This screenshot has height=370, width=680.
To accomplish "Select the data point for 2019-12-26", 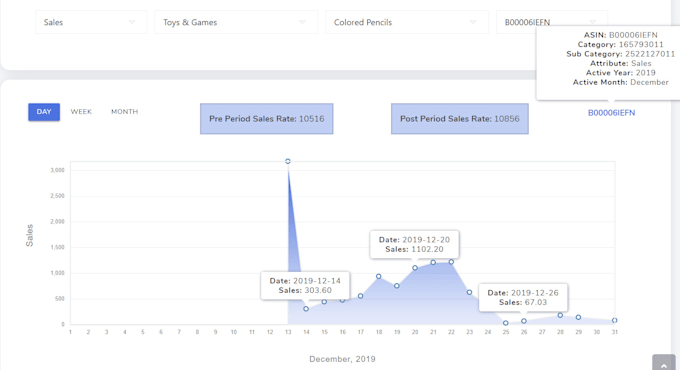I will tap(524, 321).
